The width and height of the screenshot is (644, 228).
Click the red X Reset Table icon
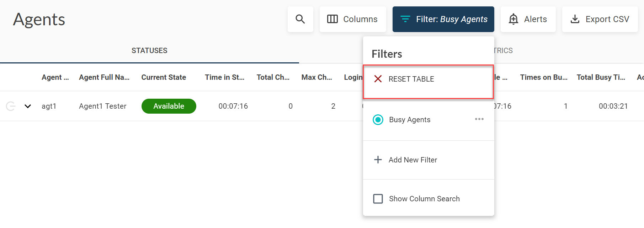378,79
